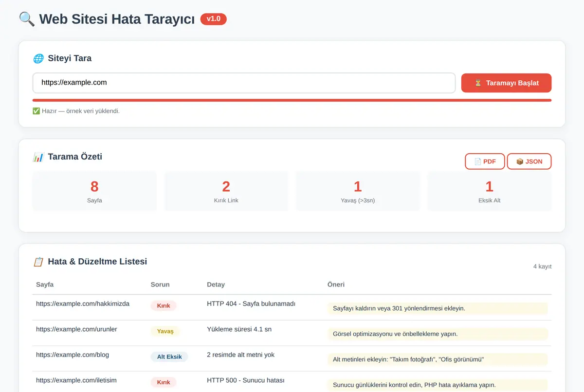Click 'Yükleme süresi 4.1 sn' detail
Screen dimensions: 584x392
pyautogui.click(x=239, y=329)
